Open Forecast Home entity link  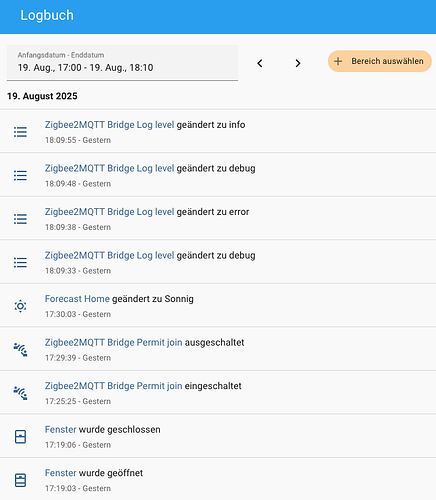click(77, 299)
